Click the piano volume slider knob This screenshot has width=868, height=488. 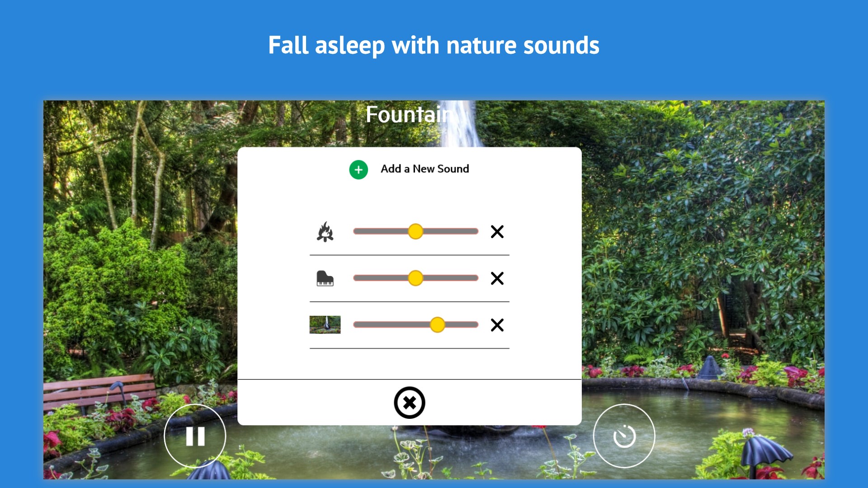click(x=415, y=278)
